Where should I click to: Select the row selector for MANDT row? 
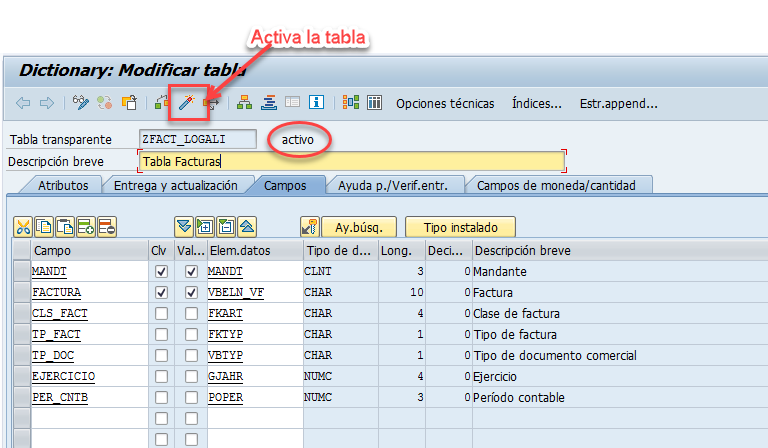pyautogui.click(x=22, y=271)
